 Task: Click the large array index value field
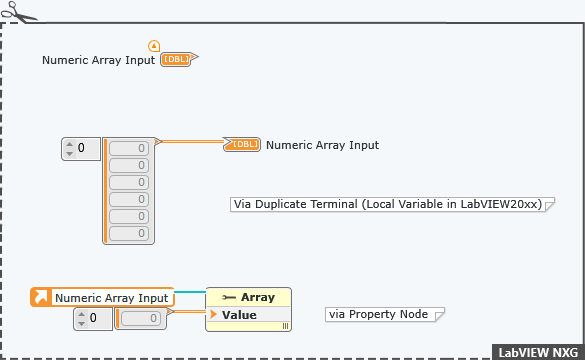[87, 148]
